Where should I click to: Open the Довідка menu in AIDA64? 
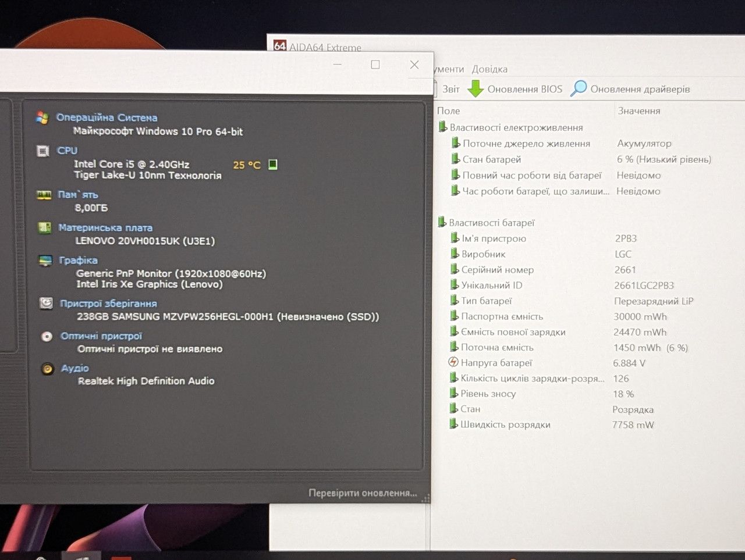[489, 69]
